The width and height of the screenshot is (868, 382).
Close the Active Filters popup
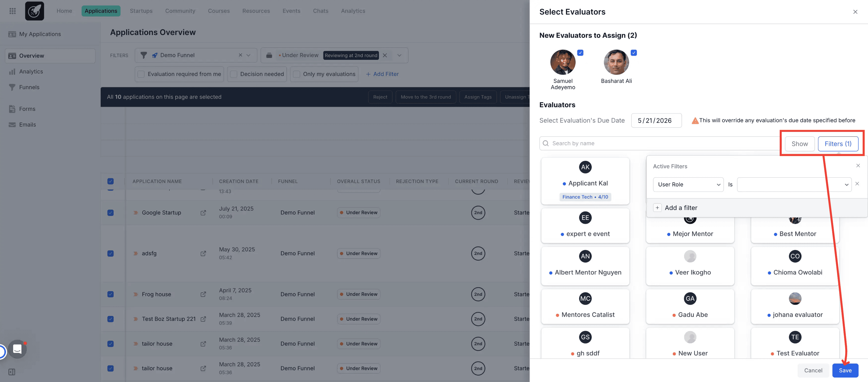click(x=858, y=166)
